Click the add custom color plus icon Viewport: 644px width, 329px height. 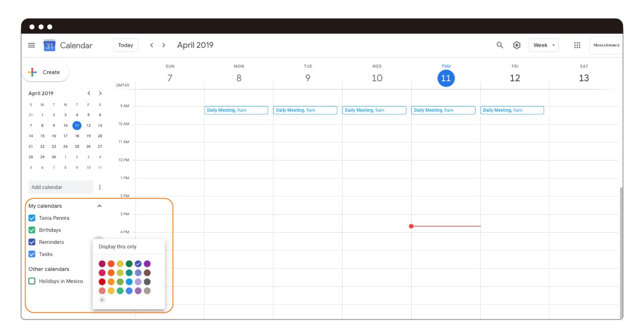(x=102, y=300)
